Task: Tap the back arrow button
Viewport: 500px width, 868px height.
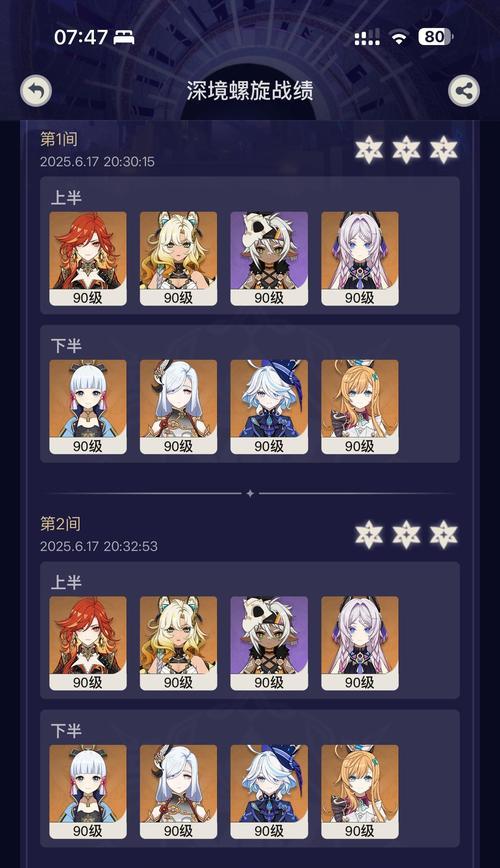Action: click(x=36, y=91)
